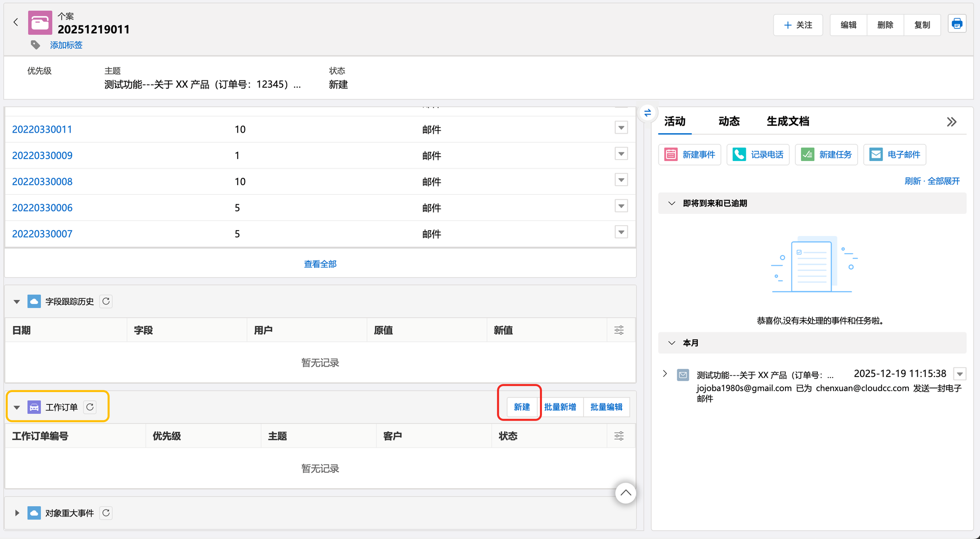Viewport: 980px width, 539px height.
Task: Expand the 对象重大事件 section
Action: (17, 513)
